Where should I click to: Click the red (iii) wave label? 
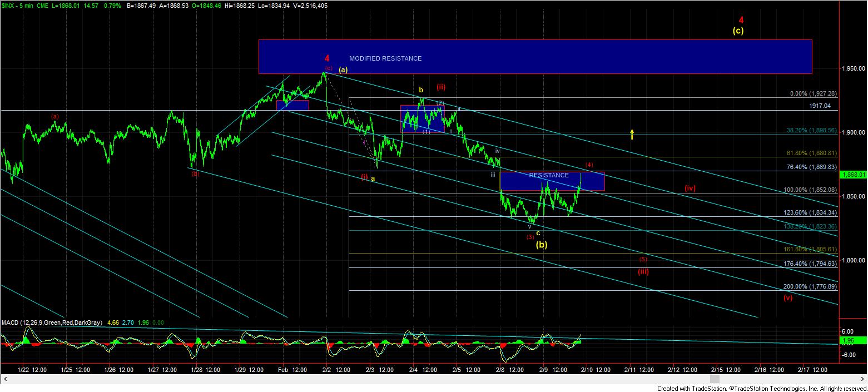(643, 271)
